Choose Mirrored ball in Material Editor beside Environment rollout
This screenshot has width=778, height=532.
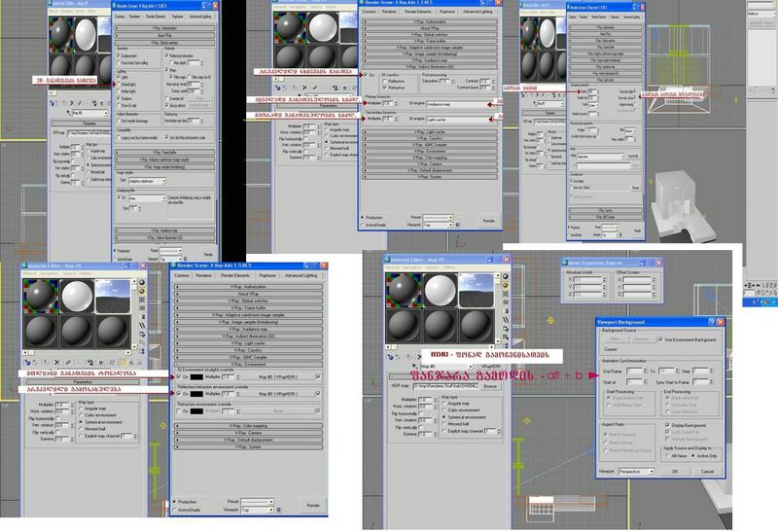(82, 429)
